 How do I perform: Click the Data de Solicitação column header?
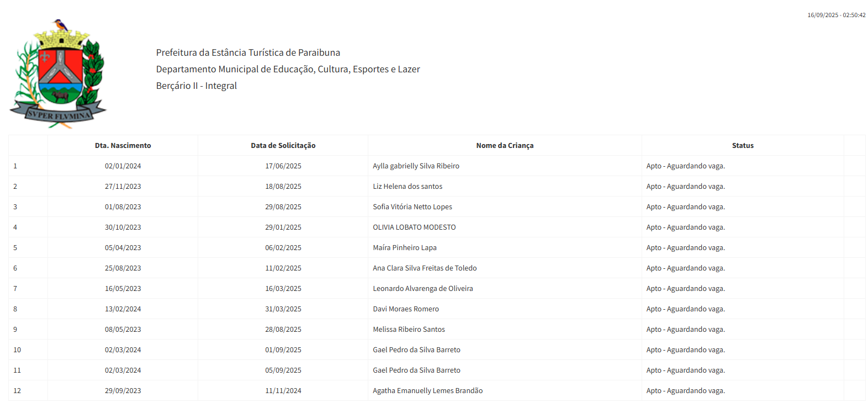click(x=283, y=146)
